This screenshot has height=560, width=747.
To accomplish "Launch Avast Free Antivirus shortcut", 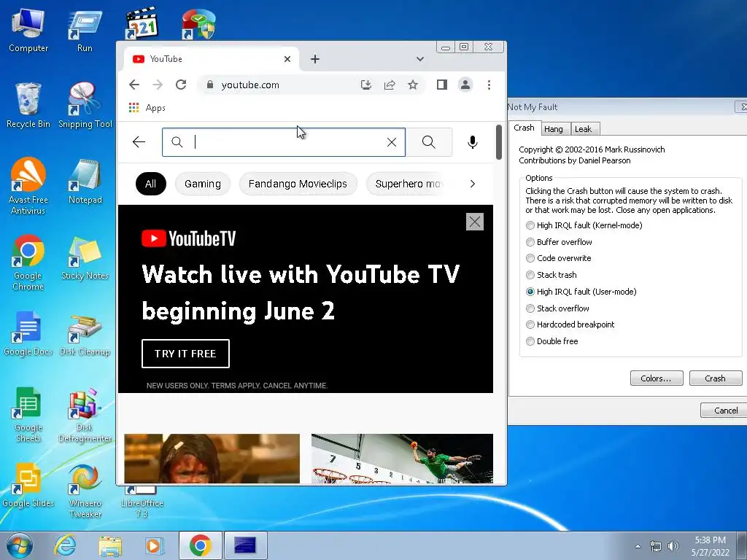I will tap(28, 186).
